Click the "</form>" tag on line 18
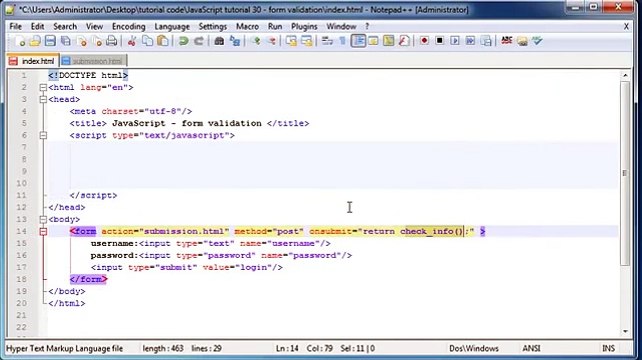 tap(88, 279)
